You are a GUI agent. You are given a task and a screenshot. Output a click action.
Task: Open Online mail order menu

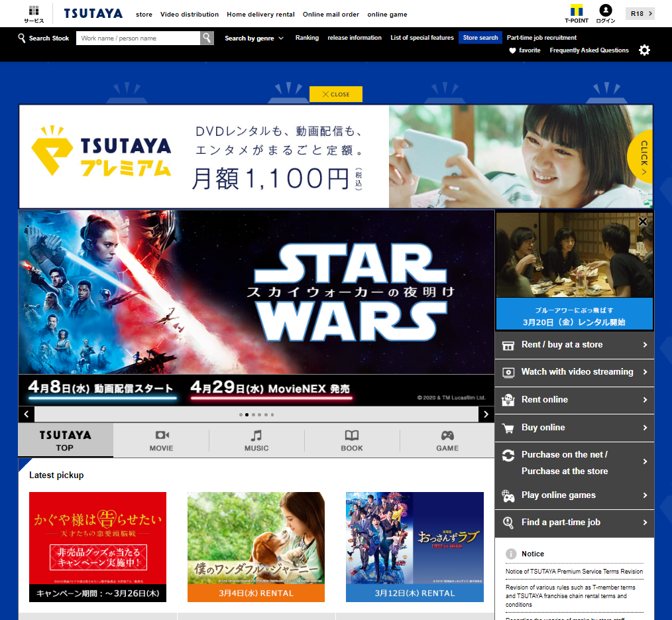click(x=331, y=14)
